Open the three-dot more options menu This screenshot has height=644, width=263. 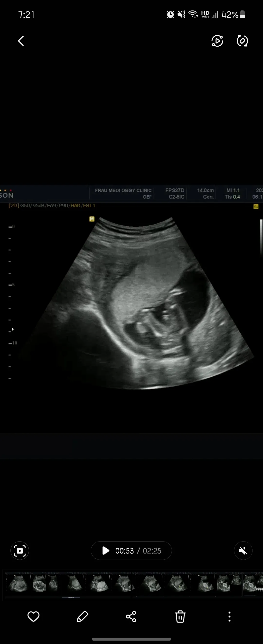pyautogui.click(x=229, y=616)
